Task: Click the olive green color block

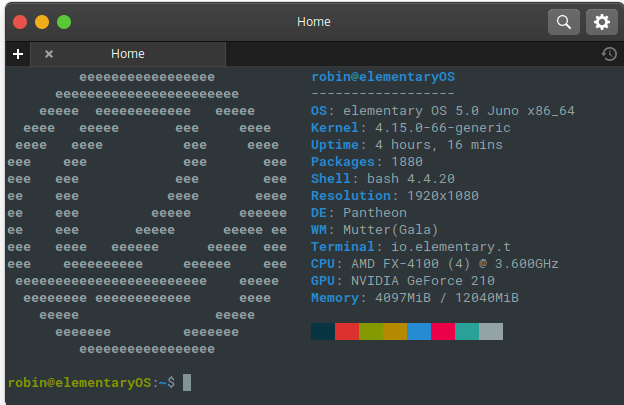Action: [371, 331]
